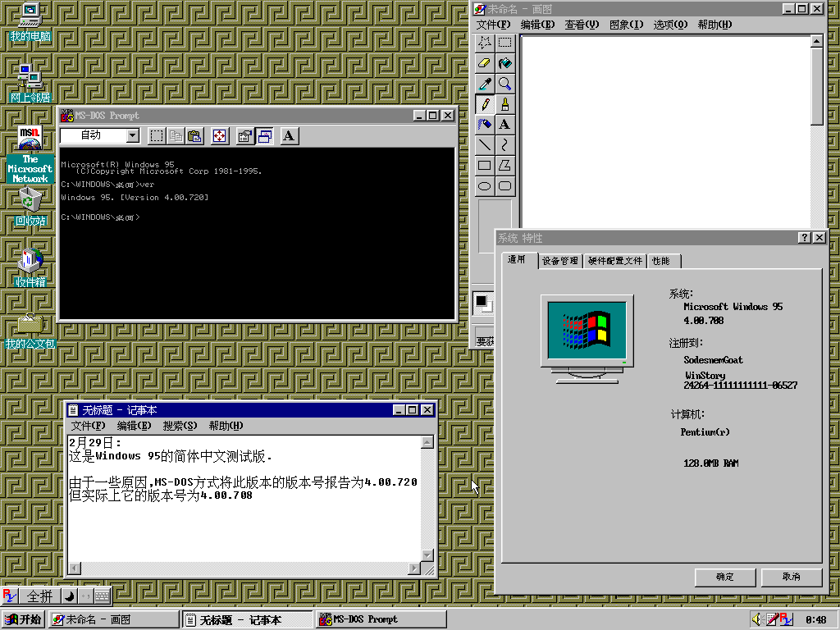Toggle the Background button in MS-DOS toolbar
This screenshot has width=840, height=630.
(x=264, y=136)
